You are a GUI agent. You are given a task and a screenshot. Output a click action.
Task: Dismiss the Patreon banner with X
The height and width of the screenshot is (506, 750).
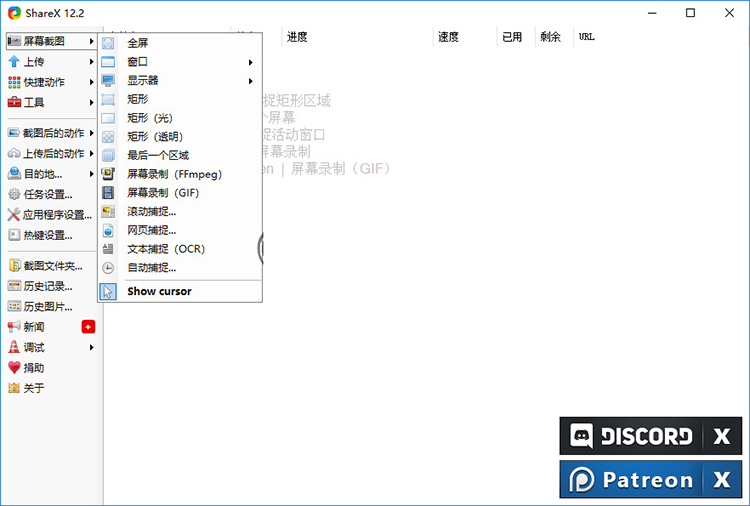[721, 480]
